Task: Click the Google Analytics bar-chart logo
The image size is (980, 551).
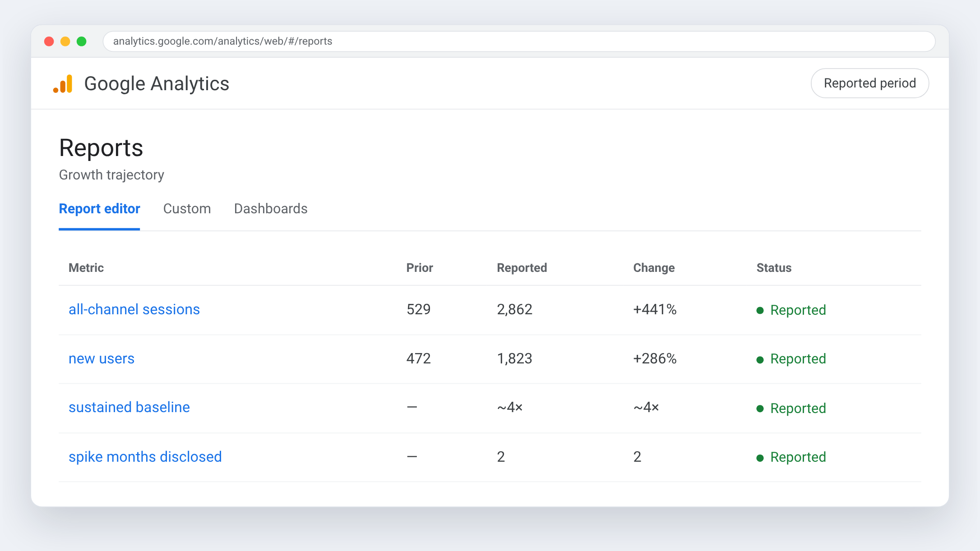Action: [63, 84]
